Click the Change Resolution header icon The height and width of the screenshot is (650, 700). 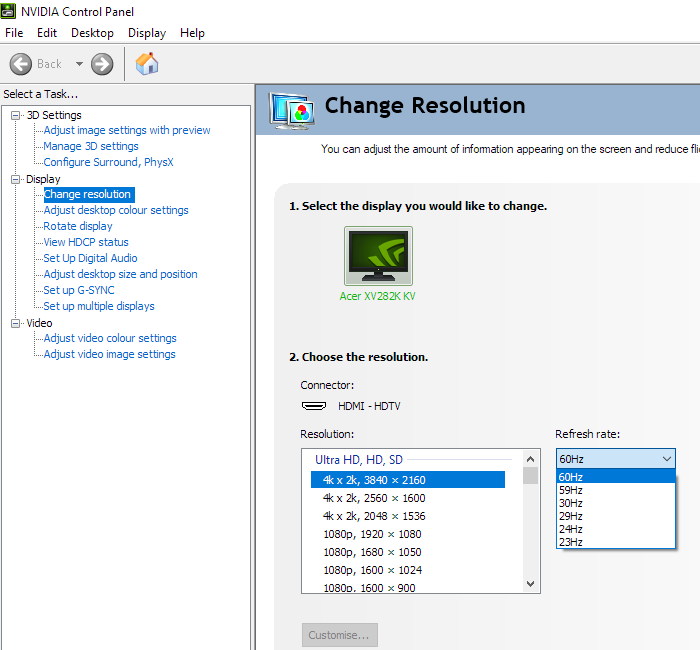(292, 111)
